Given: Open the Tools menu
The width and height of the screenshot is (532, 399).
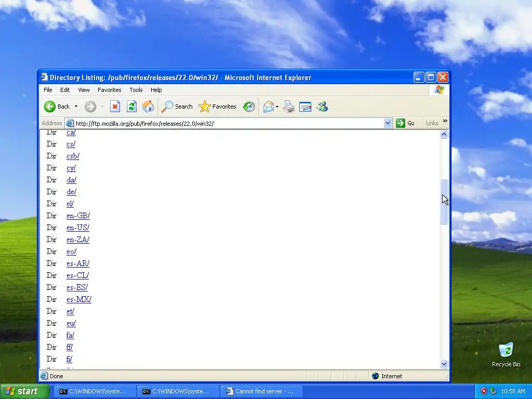Looking at the screenshot, I should (136, 90).
